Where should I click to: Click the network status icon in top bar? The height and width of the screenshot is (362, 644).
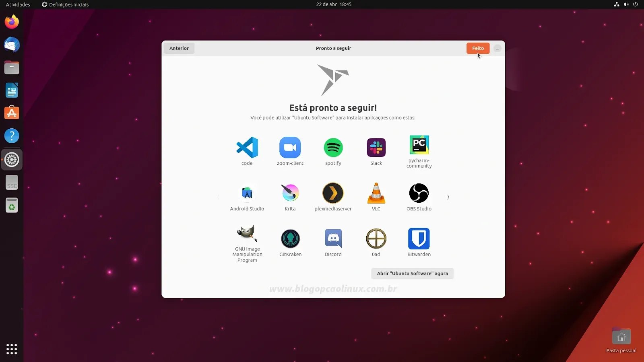617,4
